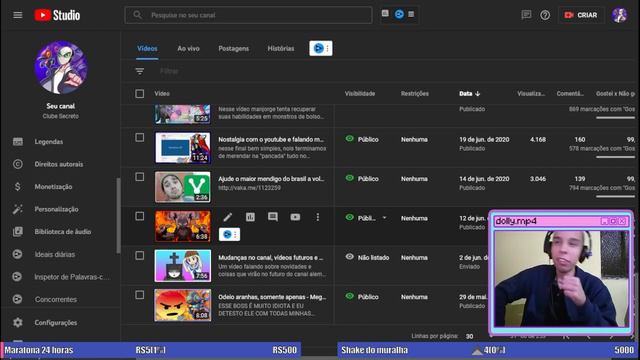Screen dimensions: 640x360
Task: Open the Mudanças no canal video title
Action: (x=271, y=258)
